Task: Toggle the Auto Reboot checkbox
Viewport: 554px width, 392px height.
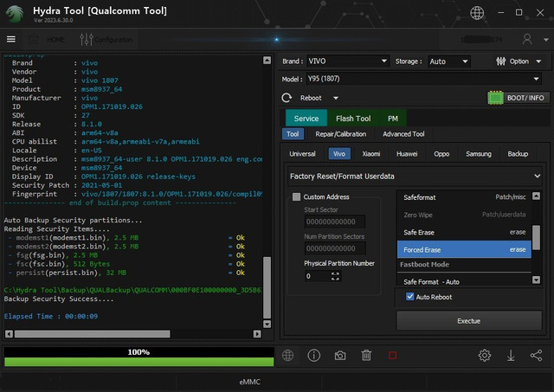Action: tap(409, 297)
